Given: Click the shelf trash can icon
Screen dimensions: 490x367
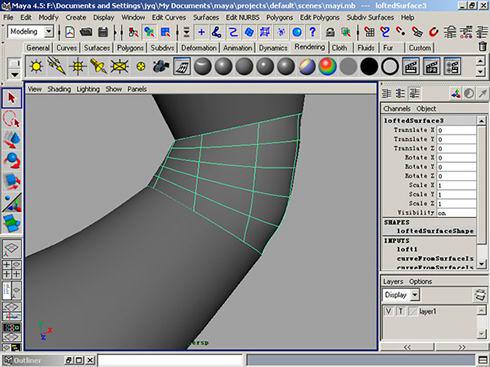Looking at the screenshot, I should pos(482,46).
